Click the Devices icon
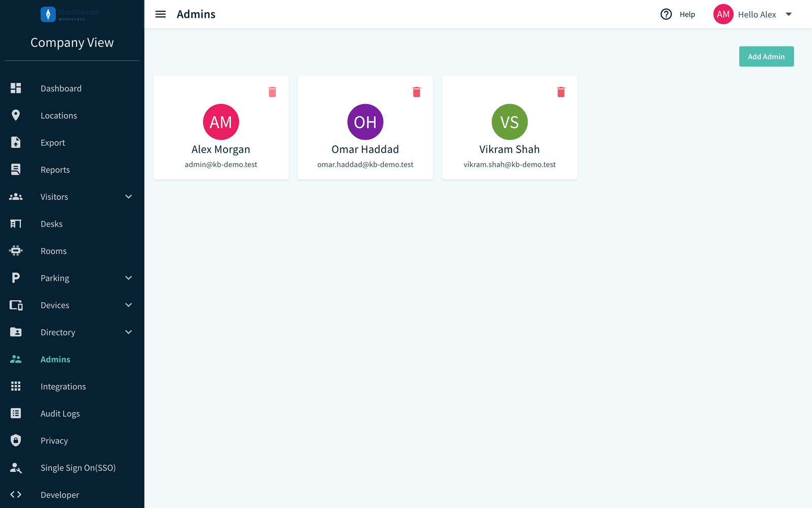Screen dimensions: 812x508 tap(16, 305)
